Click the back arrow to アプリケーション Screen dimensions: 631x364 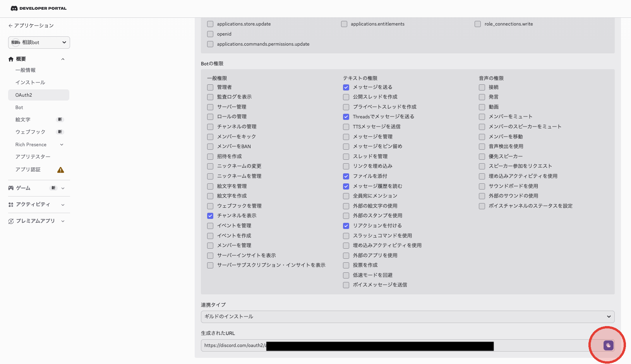click(x=10, y=26)
